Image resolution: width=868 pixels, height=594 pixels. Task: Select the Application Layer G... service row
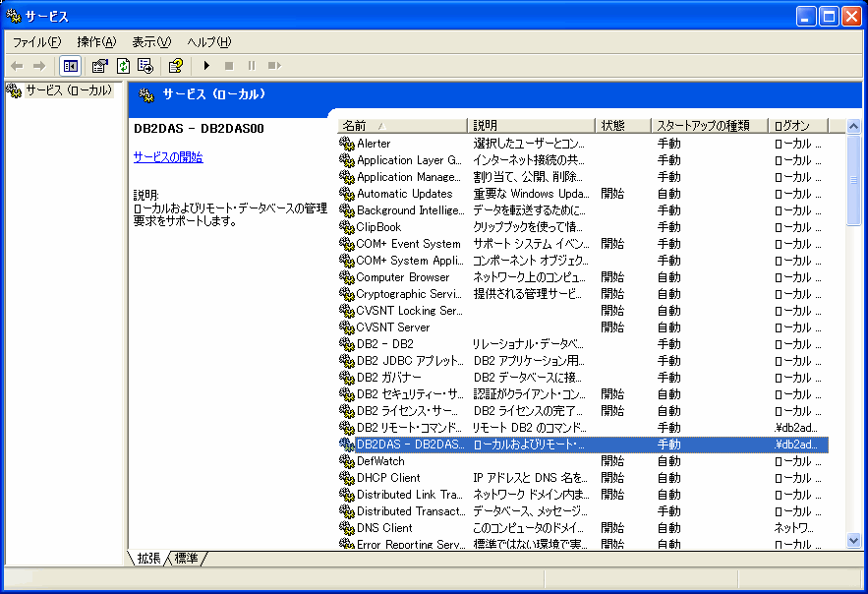(583, 160)
